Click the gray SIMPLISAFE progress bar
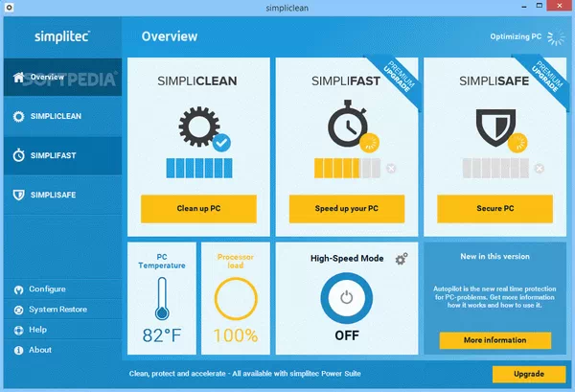 [495, 169]
